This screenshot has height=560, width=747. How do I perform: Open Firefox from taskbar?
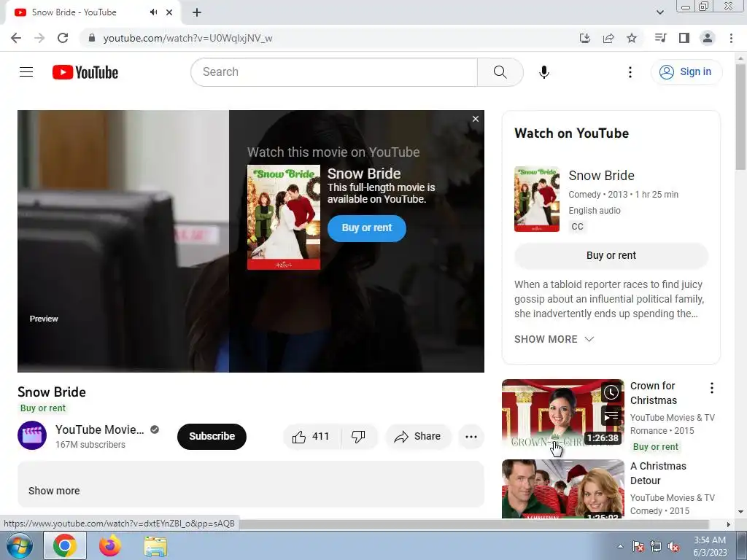(109, 545)
